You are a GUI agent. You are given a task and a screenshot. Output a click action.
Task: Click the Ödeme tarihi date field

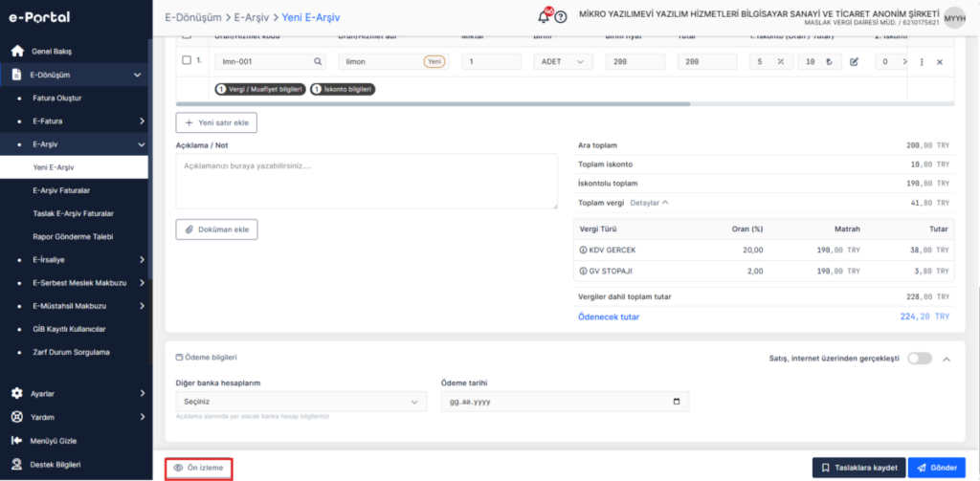(565, 402)
